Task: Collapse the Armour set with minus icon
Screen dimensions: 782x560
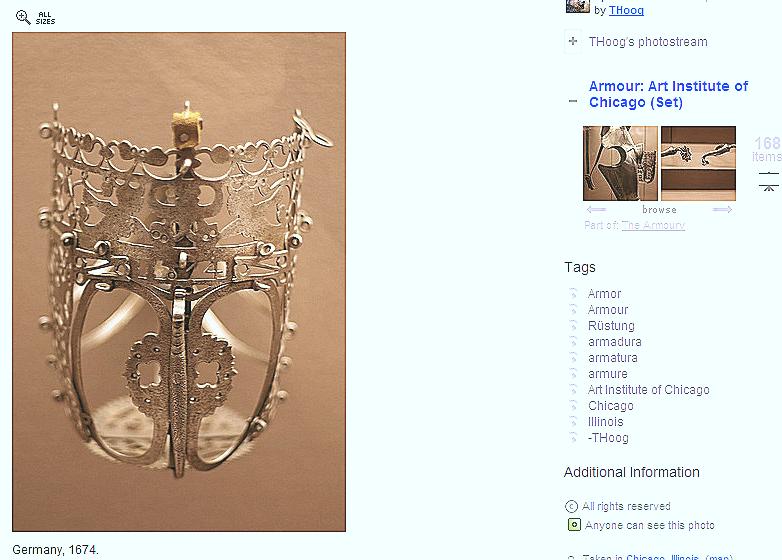Action: tap(573, 101)
